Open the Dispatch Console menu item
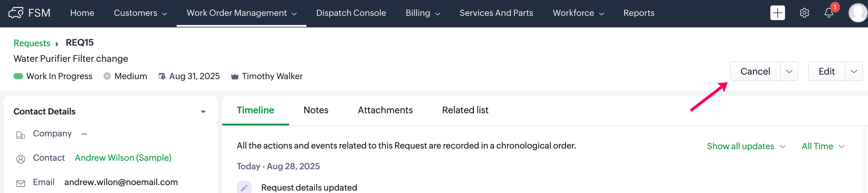This screenshot has width=868, height=193. coord(351,13)
